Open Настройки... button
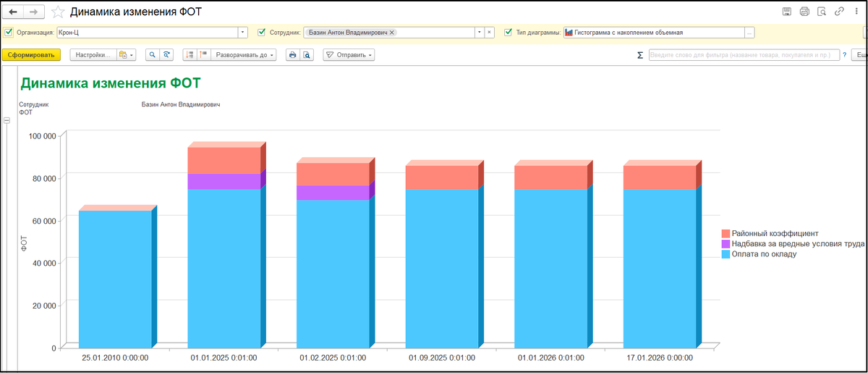868x373 pixels. click(93, 54)
